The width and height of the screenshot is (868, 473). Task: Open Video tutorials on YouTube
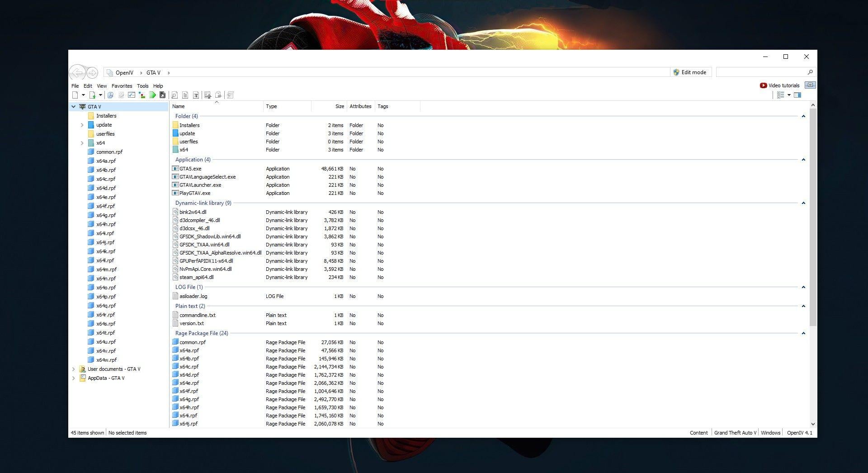click(780, 85)
